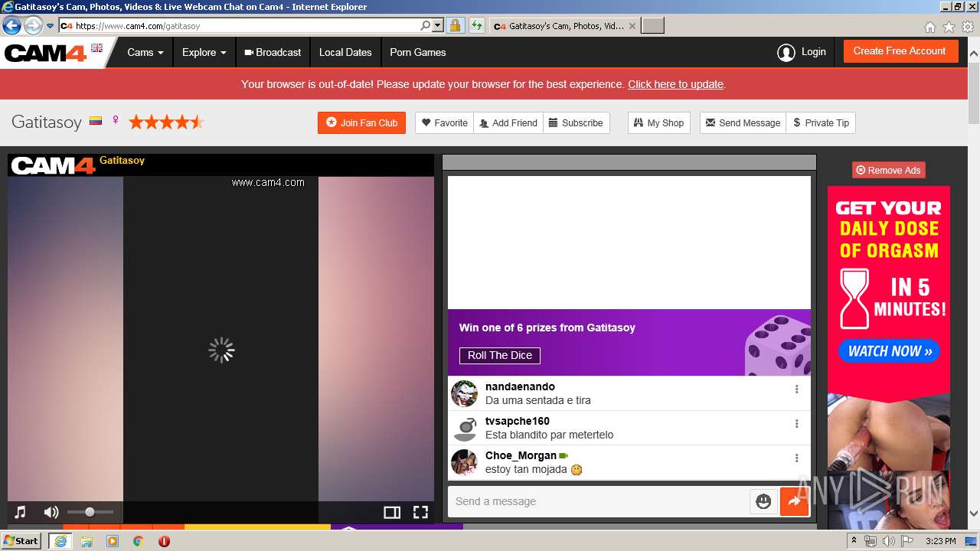Image resolution: width=980 pixels, height=551 pixels.
Task: Expand the address bar history dropdown
Action: (x=438, y=25)
